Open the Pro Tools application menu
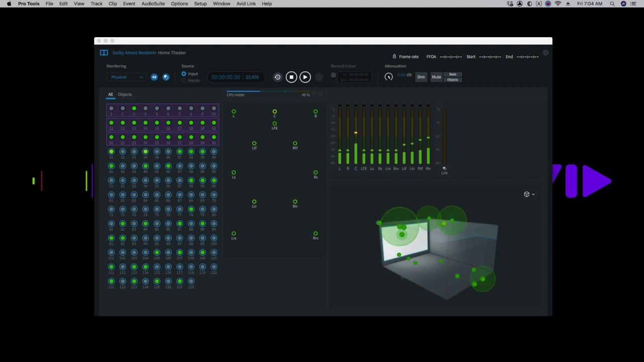644x362 pixels. 29,4
